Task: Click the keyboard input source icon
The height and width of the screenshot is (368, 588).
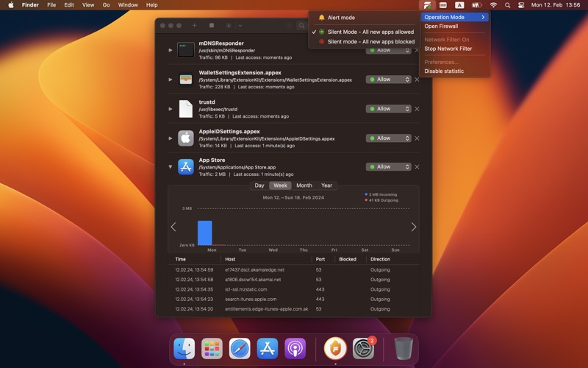Action: [x=459, y=5]
